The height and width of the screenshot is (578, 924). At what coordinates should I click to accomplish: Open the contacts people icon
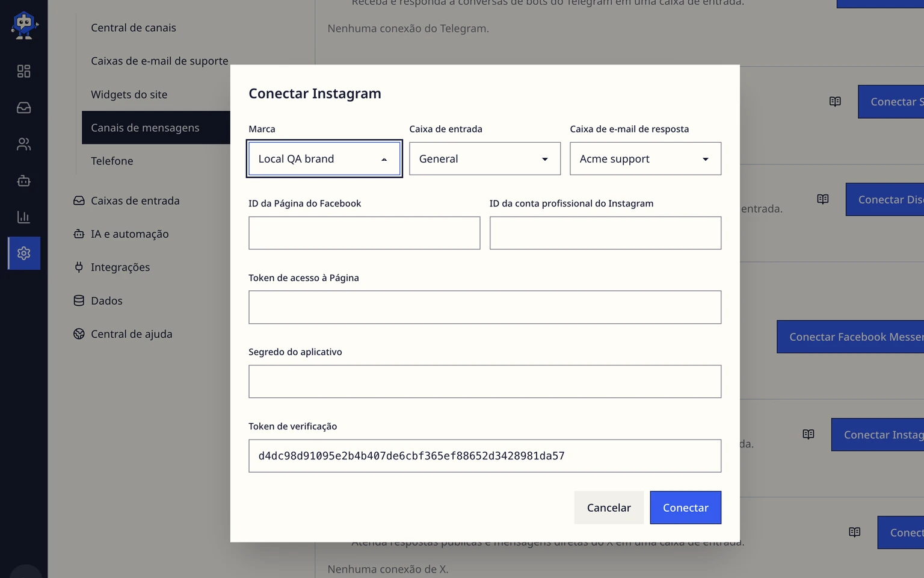tap(24, 144)
